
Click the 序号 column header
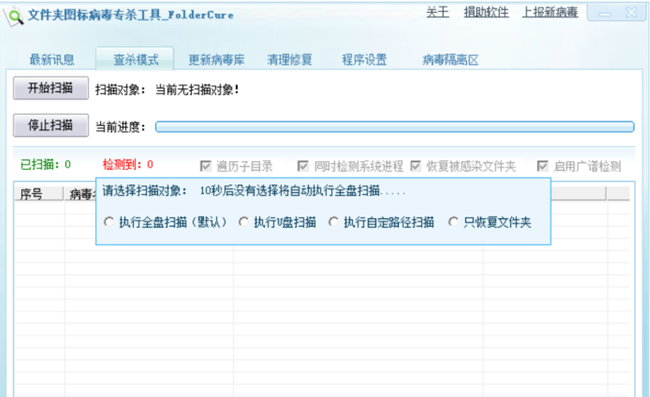coord(39,194)
